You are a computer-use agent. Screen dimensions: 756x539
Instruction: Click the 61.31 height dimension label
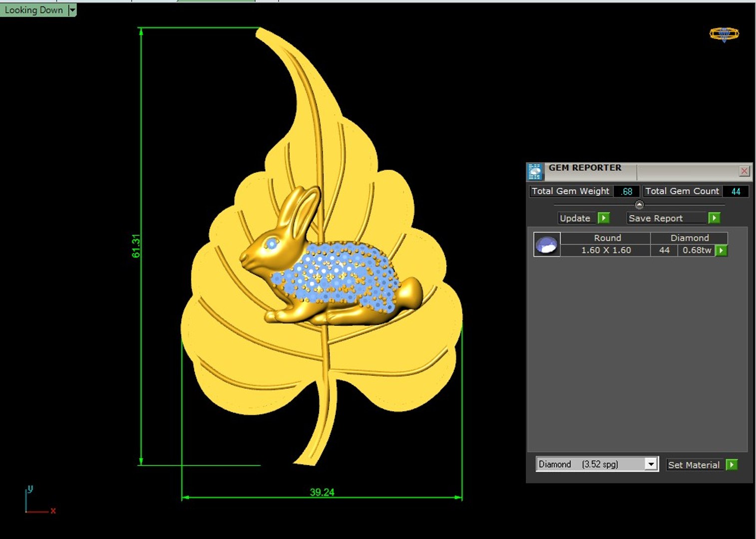[x=136, y=246]
